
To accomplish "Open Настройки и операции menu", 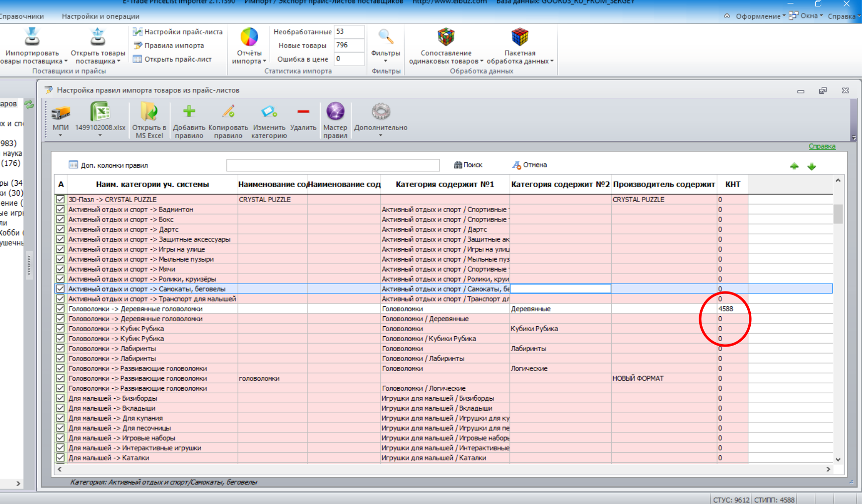I will (x=100, y=16).
